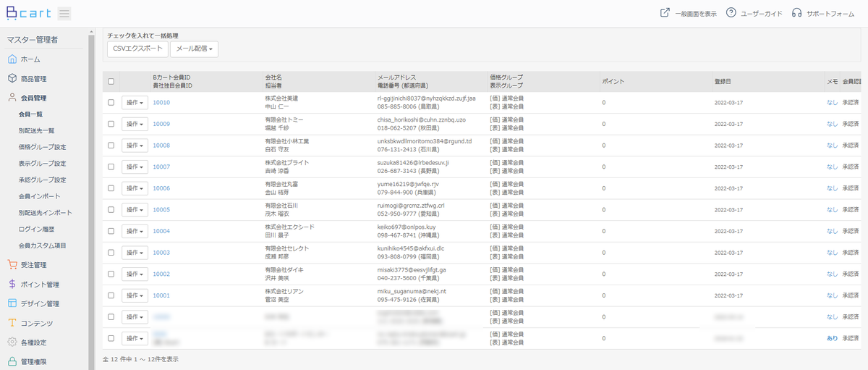
Task: Check the box for member 10001
Action: (x=111, y=295)
